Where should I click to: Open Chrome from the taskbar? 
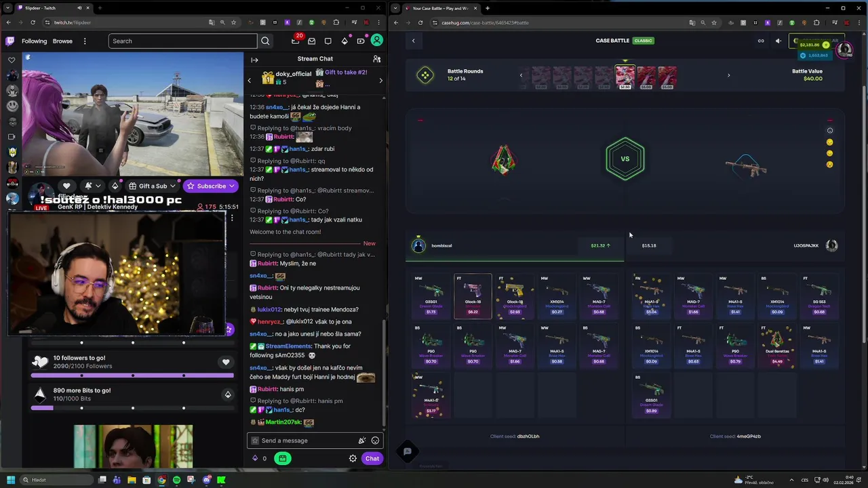[161, 480]
